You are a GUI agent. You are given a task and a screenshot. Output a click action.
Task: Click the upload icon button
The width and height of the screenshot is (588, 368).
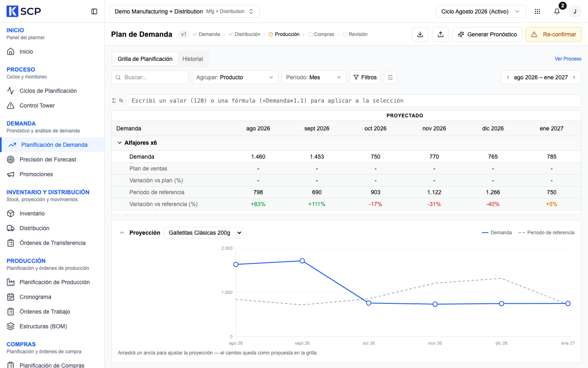pyautogui.click(x=441, y=34)
